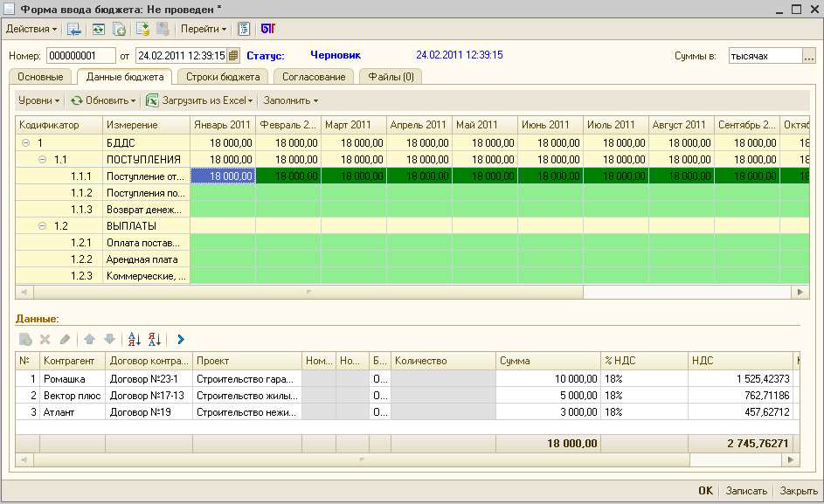The image size is (824, 504).
Task: Click the document report icon next to Перейти
Action: (244, 29)
